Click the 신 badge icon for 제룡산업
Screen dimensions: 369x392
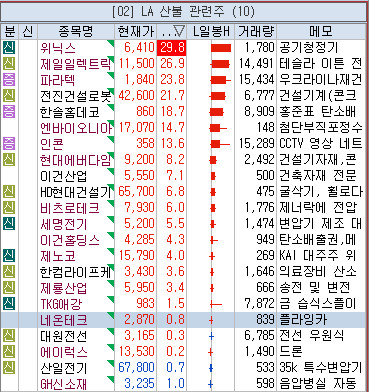(x=9, y=287)
